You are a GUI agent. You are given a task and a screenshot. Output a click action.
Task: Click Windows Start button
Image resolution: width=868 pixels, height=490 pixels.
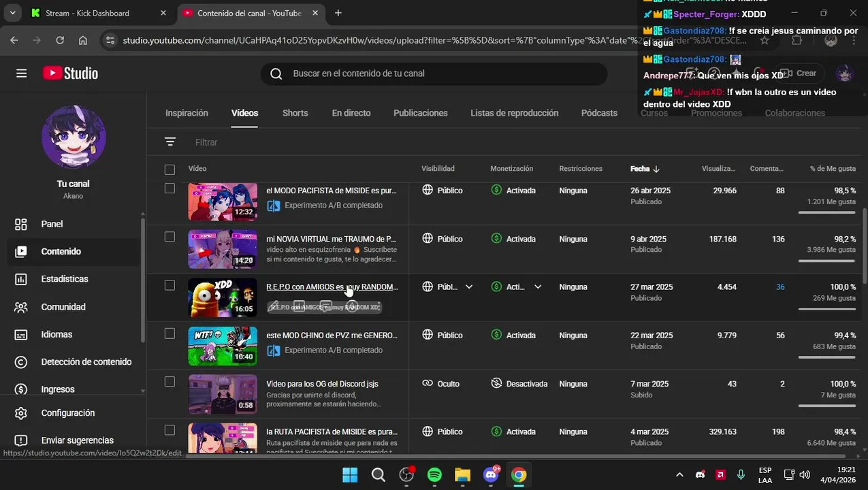[x=350, y=475]
